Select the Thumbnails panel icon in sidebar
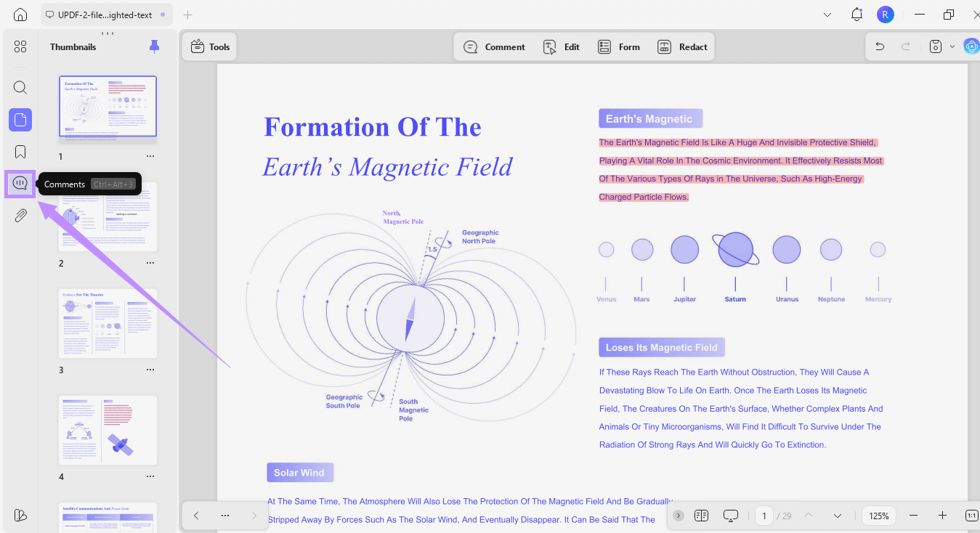Image resolution: width=980 pixels, height=533 pixels. tap(20, 120)
